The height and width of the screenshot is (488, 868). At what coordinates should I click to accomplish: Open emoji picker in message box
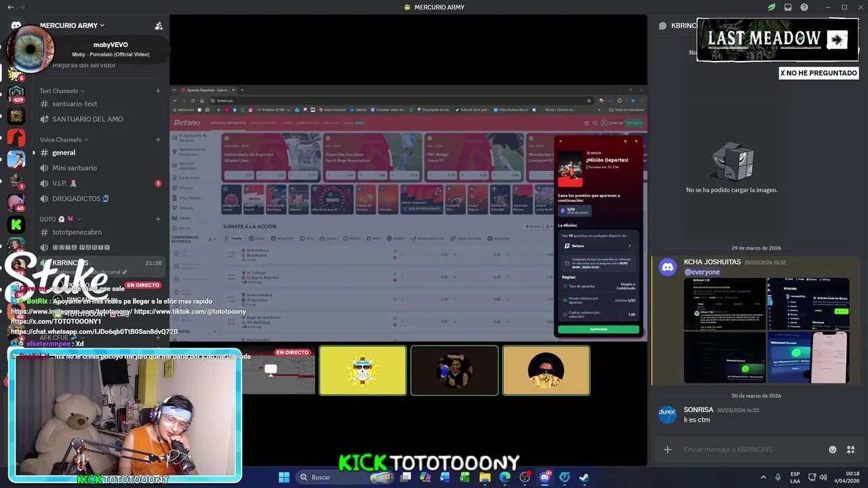833,449
